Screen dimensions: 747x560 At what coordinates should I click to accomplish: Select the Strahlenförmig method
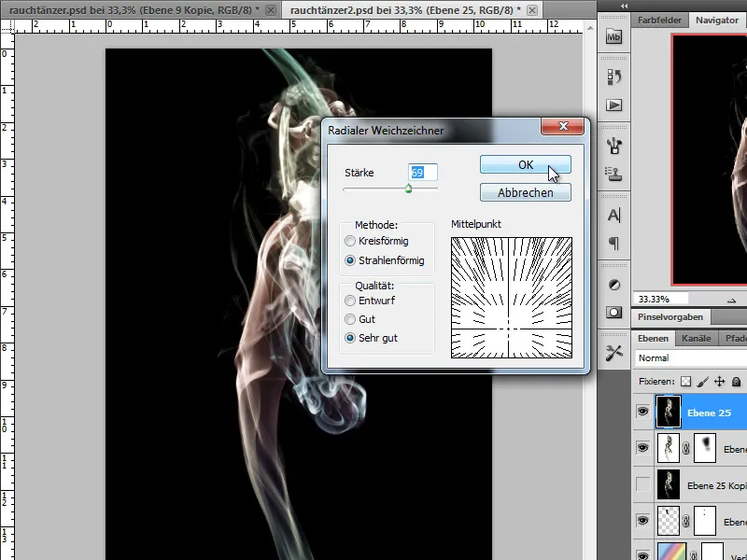click(x=350, y=260)
